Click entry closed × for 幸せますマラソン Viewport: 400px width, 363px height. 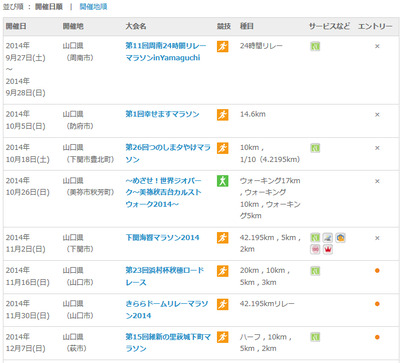(377, 115)
